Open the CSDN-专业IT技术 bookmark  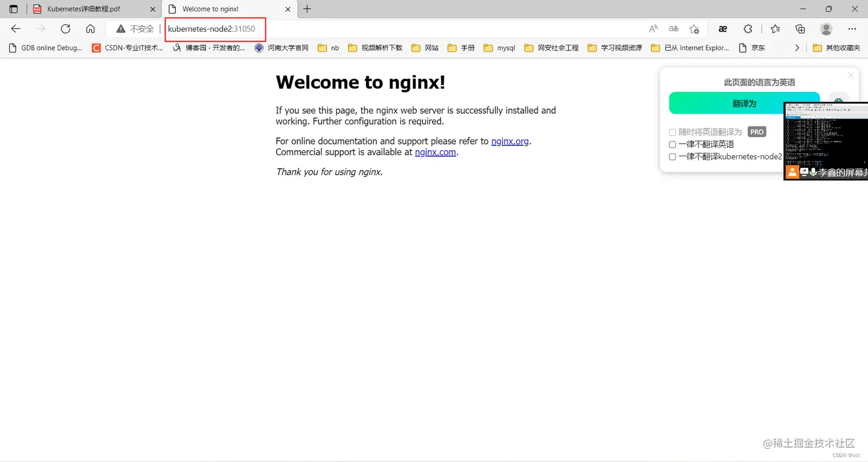click(x=127, y=48)
